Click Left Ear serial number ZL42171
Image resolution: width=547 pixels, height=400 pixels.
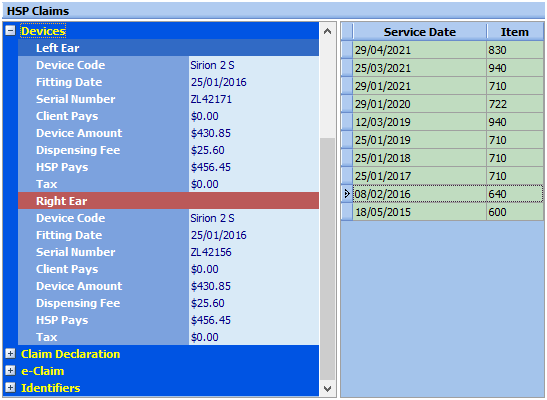point(211,99)
